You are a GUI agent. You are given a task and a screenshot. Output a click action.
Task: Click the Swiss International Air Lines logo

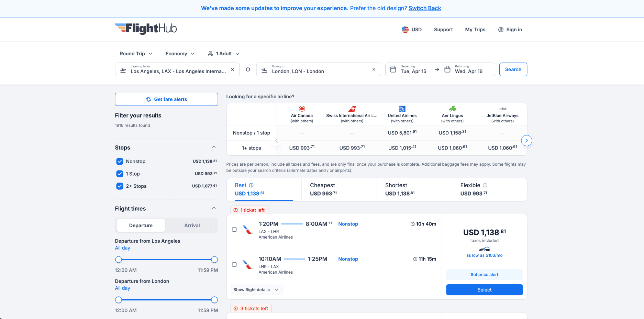click(352, 109)
